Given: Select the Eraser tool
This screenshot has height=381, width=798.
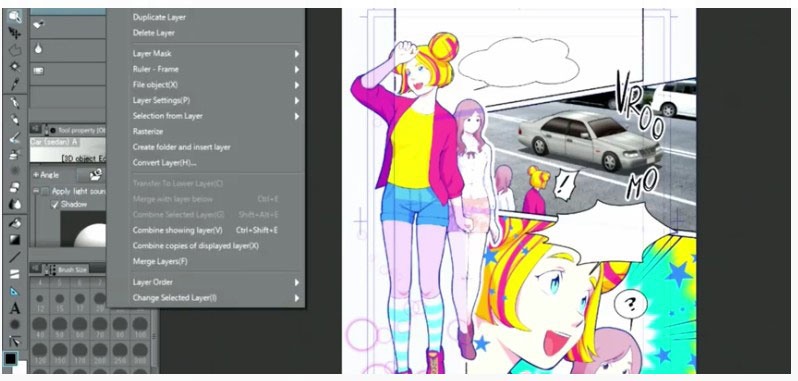Looking at the screenshot, I should pyautogui.click(x=15, y=188).
